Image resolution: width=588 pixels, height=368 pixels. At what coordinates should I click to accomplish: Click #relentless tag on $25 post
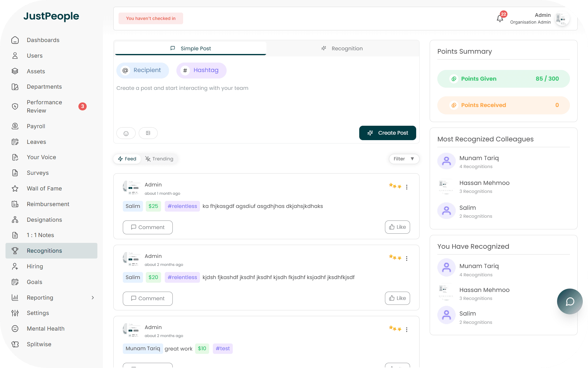[x=182, y=206]
